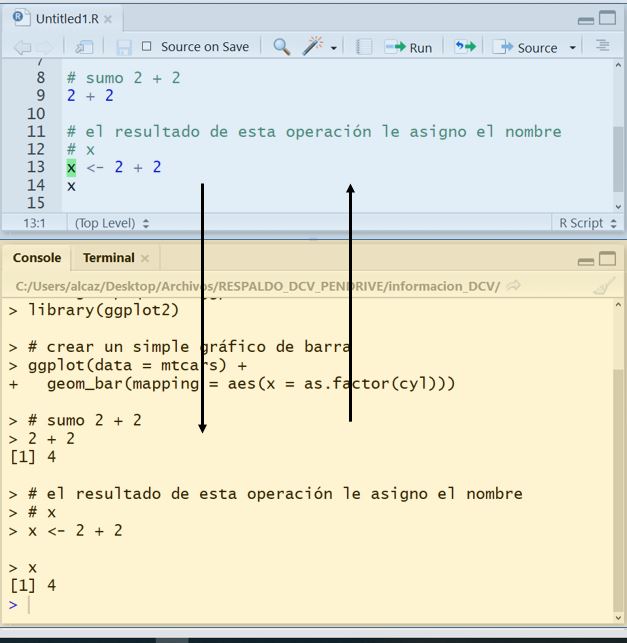Image resolution: width=627 pixels, height=643 pixels.
Task: Switch to the Terminal tab
Action: click(x=108, y=258)
